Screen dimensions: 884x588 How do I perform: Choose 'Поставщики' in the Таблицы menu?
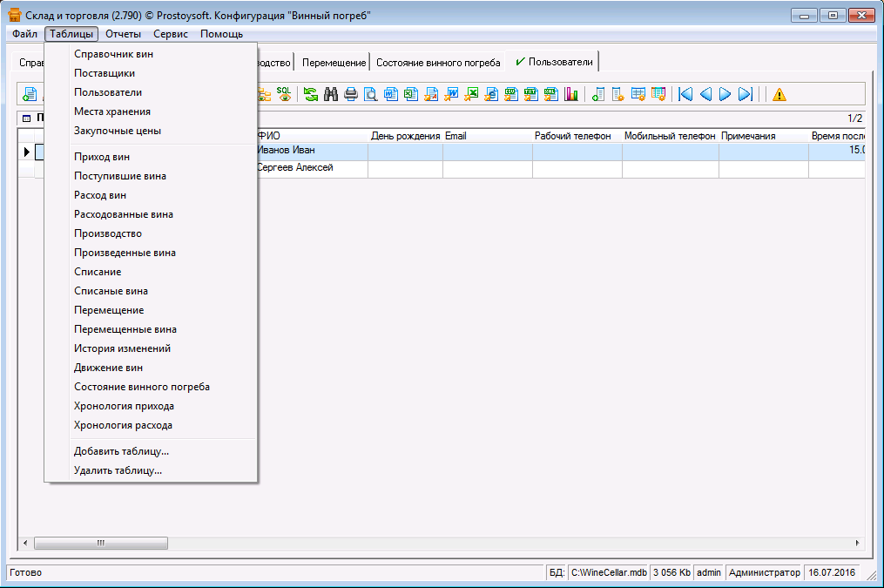coord(105,73)
